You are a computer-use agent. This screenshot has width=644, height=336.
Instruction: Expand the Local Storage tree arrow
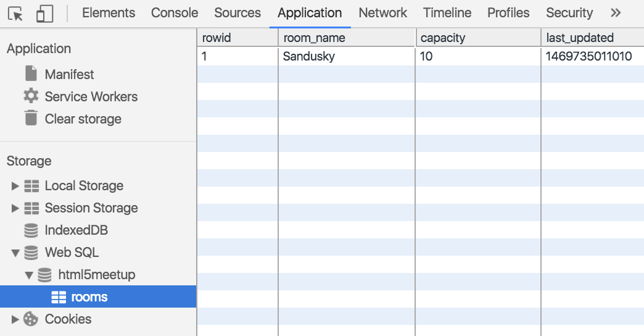pos(15,186)
